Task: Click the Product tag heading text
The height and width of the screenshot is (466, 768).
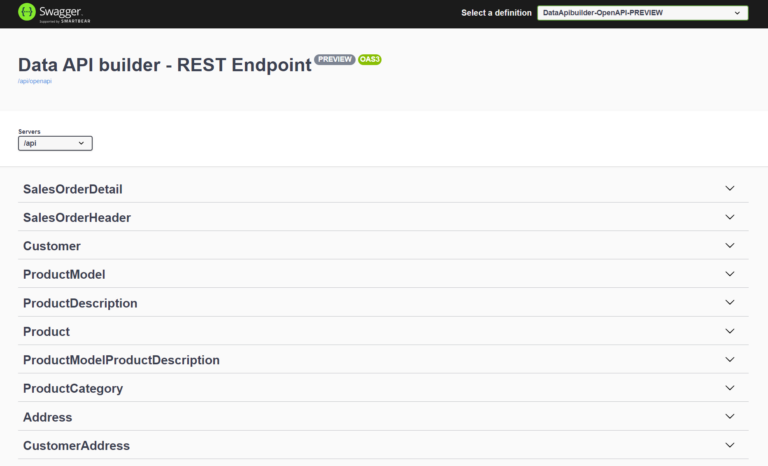Action: point(46,332)
